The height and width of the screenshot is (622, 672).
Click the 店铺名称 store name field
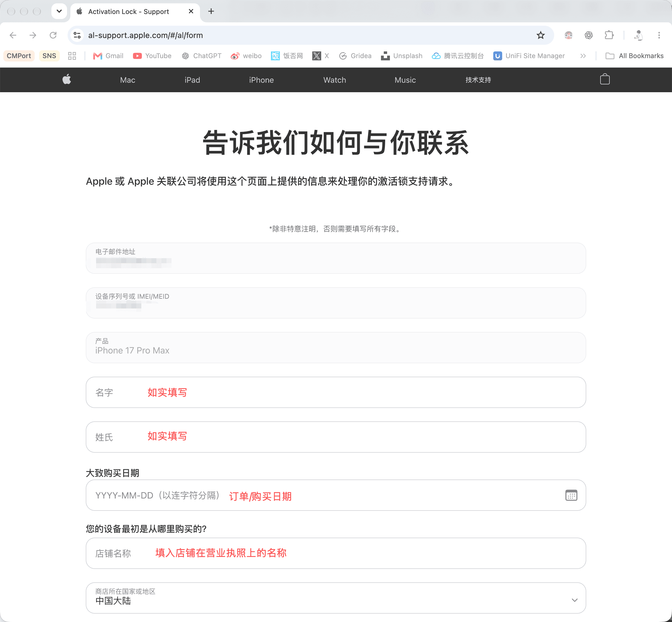pos(336,553)
